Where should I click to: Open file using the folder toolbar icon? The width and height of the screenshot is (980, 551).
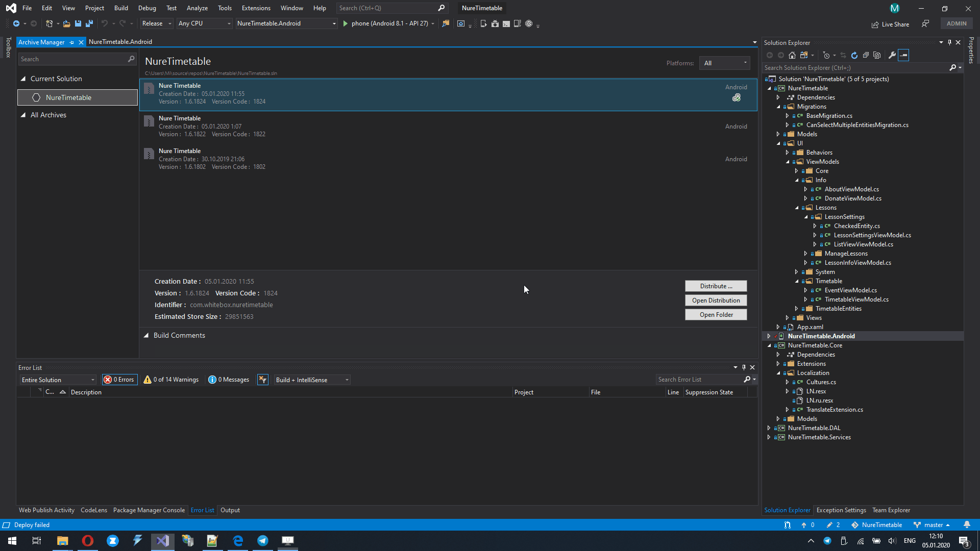tap(67, 23)
